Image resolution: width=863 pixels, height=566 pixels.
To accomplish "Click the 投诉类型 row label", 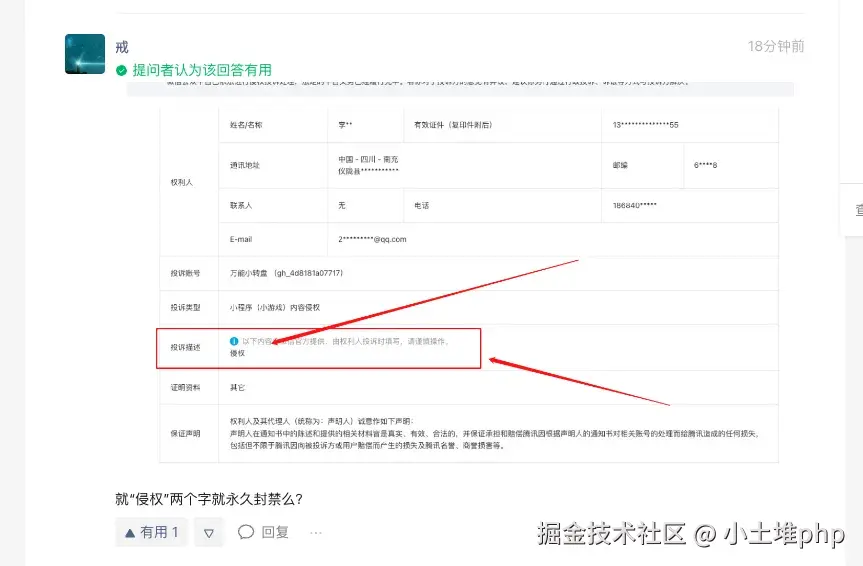I will click(x=185, y=307).
